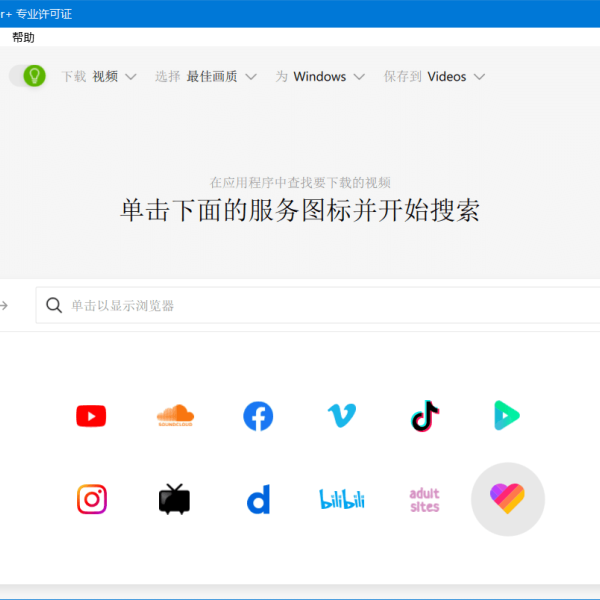
Task: Click the forward arrow beside the search box
Action: pos(4,305)
